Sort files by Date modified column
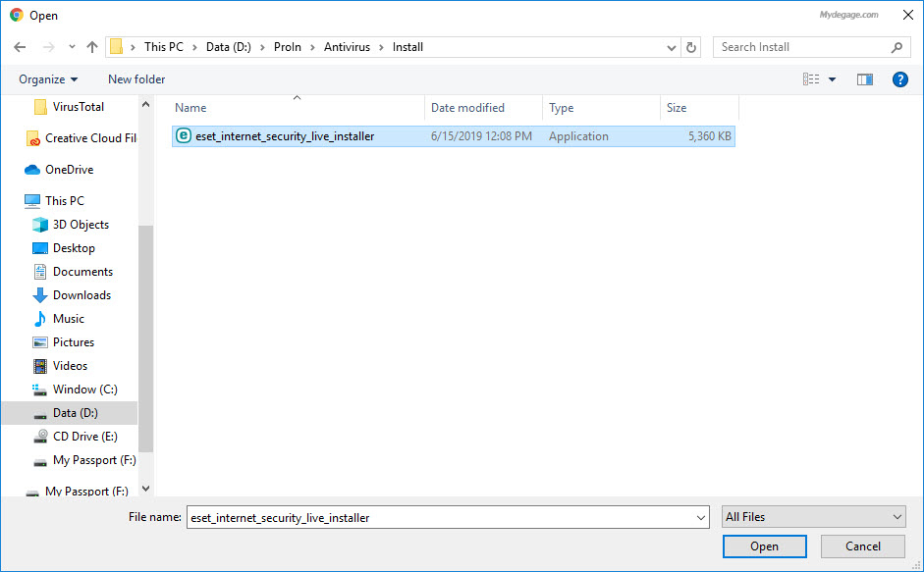The width and height of the screenshot is (924, 572). [x=467, y=108]
